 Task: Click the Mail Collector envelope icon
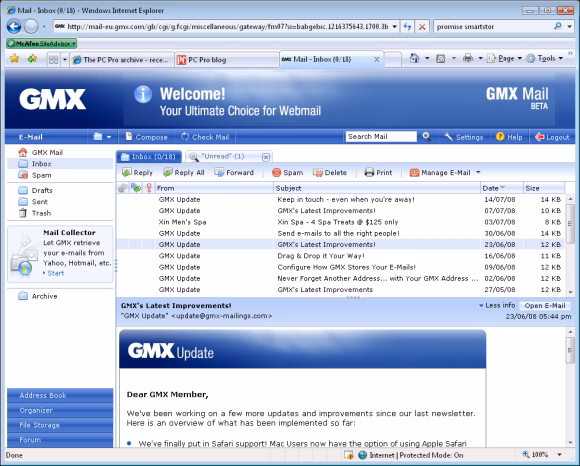(x=25, y=257)
